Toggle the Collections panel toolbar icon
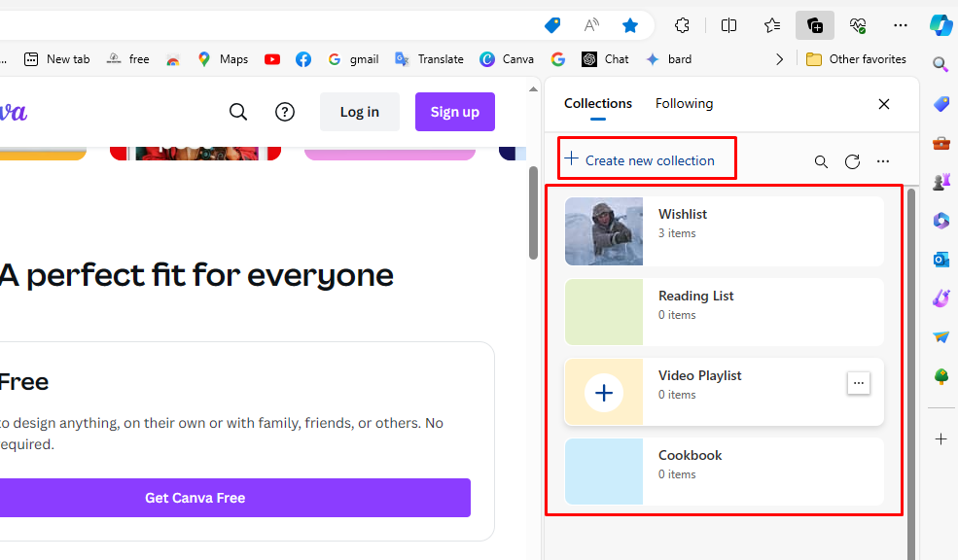This screenshot has height=560, width=958. (x=815, y=25)
